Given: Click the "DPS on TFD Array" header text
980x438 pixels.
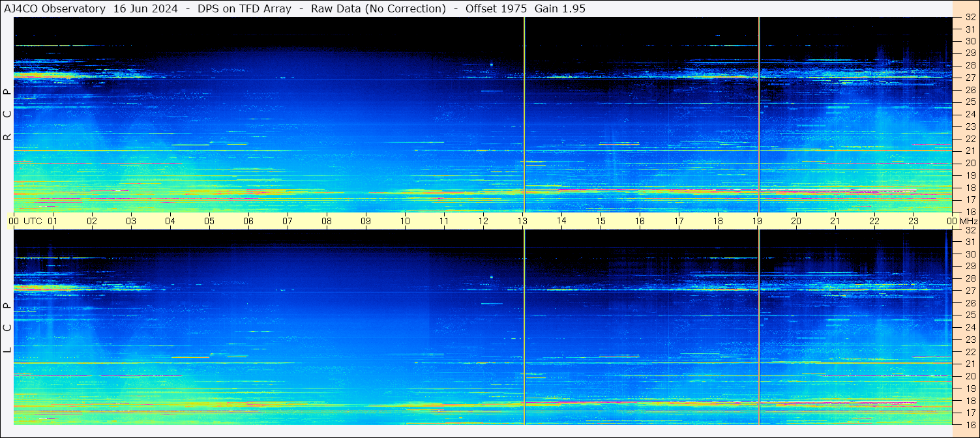Looking at the screenshot, I should 245,8.
